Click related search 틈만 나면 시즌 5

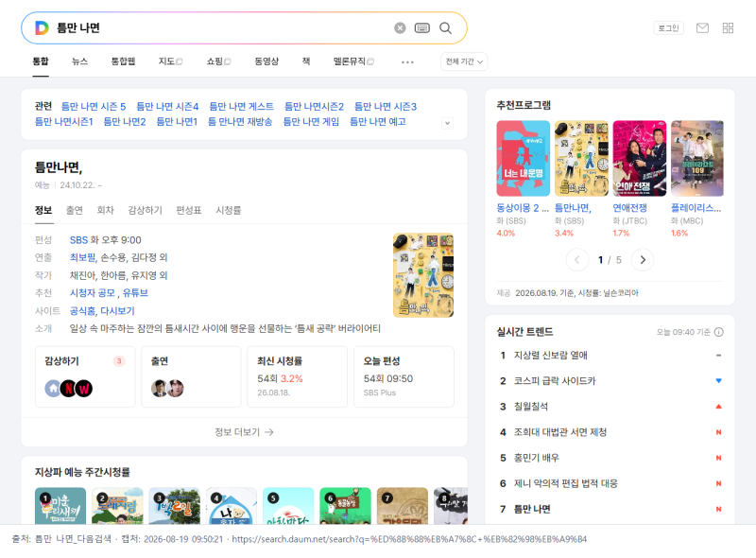click(94, 106)
